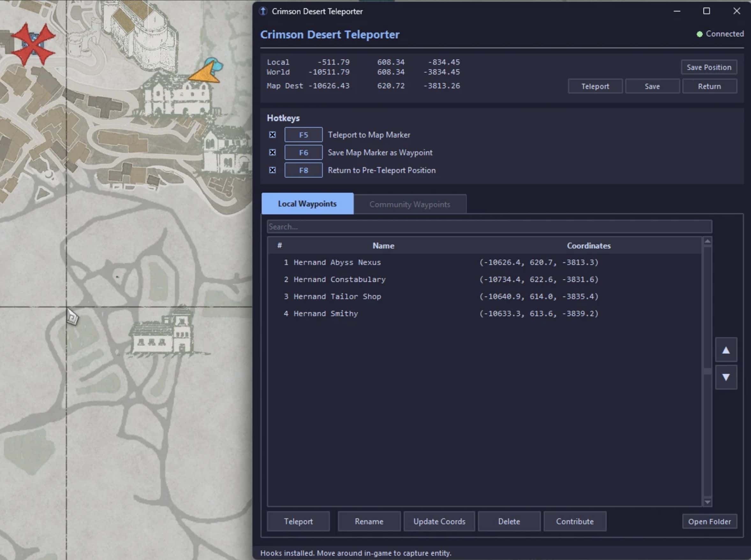The height and width of the screenshot is (560, 751).
Task: Click the teleporter icon in the title bar
Action: (x=262, y=11)
